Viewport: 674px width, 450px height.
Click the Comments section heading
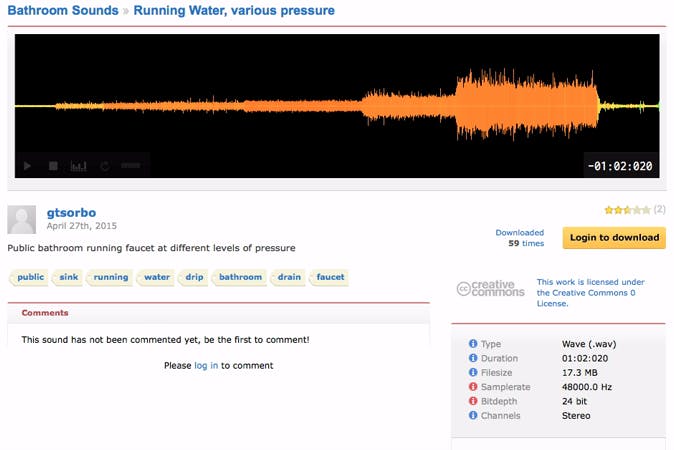45,313
